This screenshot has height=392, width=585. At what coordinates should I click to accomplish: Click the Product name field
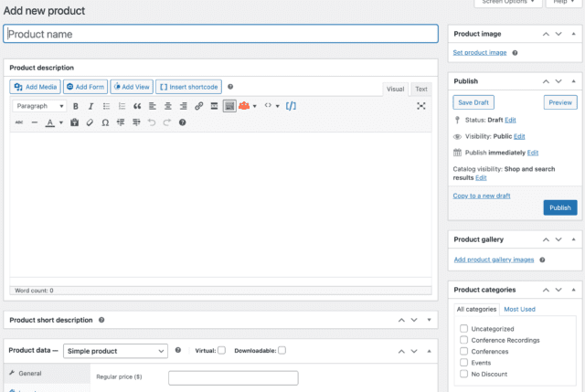(220, 34)
